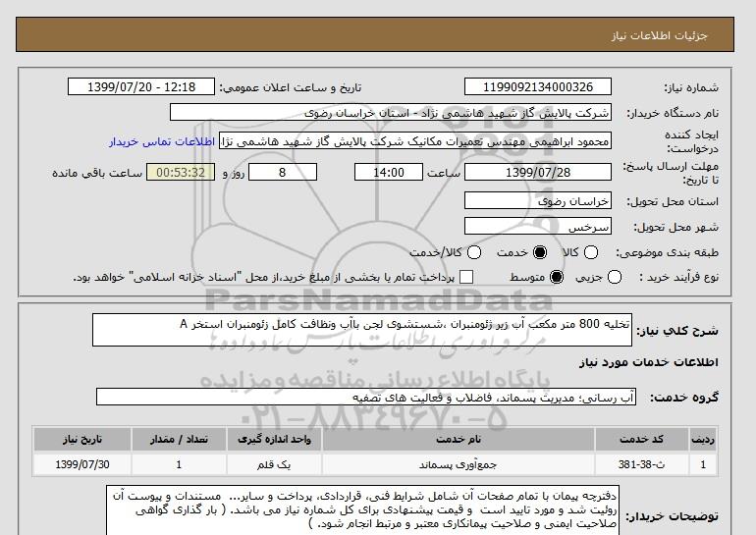The width and height of the screenshot is (756, 535).
Task: Click the general description box about 800 متر مکعب
Action: point(362,330)
